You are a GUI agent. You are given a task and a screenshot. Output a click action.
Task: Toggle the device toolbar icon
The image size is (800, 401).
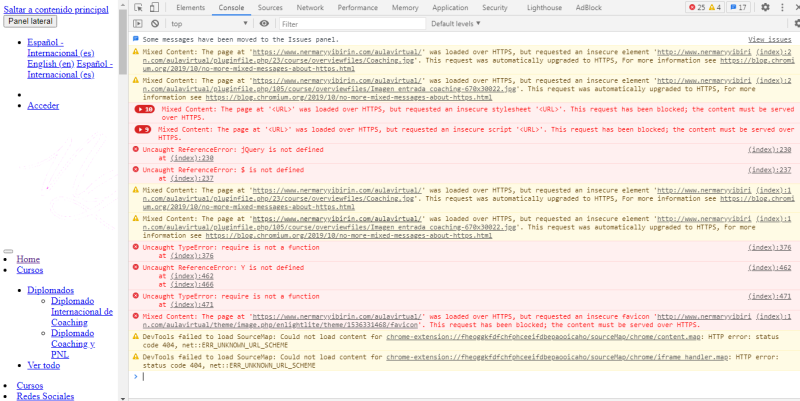(154, 8)
